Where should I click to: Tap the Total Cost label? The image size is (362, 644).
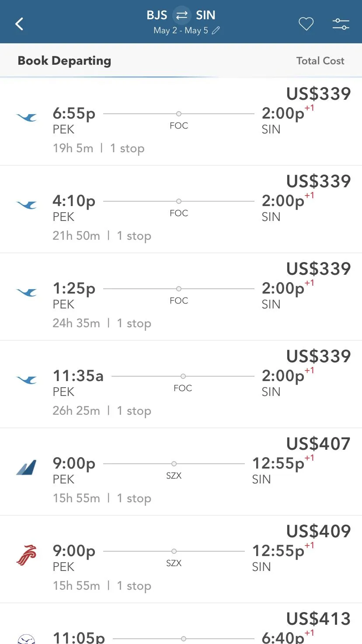[x=320, y=61]
